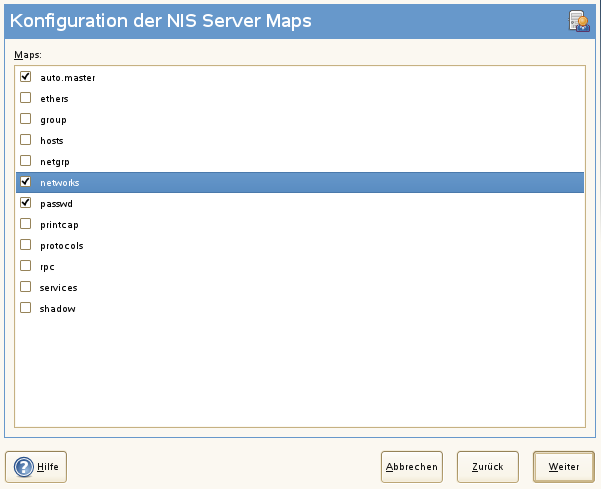Screen dimensions: 601x489
Task: Tick the printcap map checkbox
Action: pos(26,224)
